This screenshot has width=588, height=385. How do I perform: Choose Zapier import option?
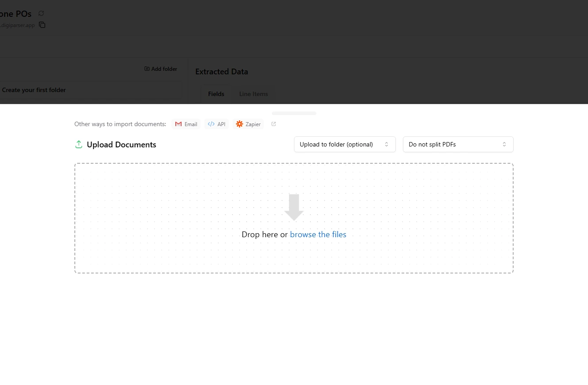pos(248,124)
